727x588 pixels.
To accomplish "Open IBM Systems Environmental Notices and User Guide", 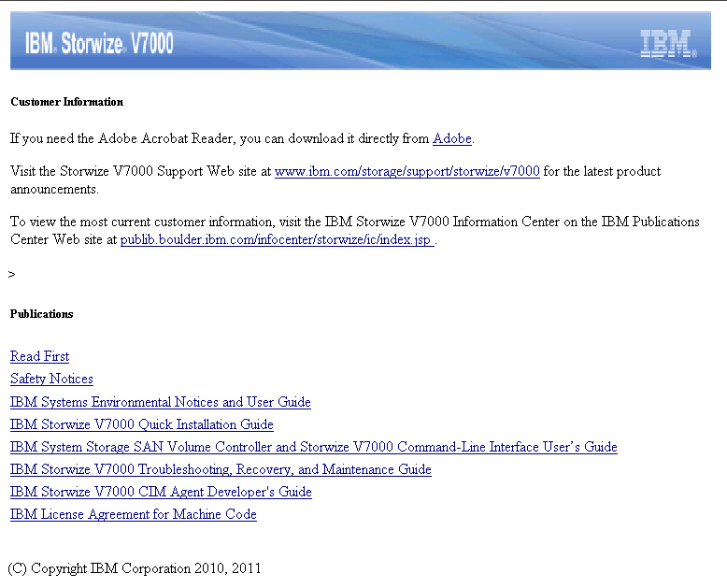I will pos(161,402).
